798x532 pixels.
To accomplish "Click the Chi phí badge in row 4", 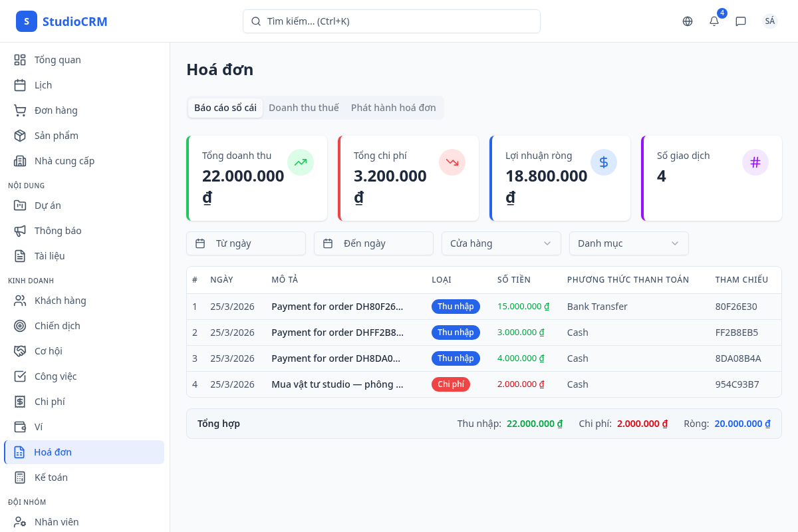I will (x=451, y=384).
